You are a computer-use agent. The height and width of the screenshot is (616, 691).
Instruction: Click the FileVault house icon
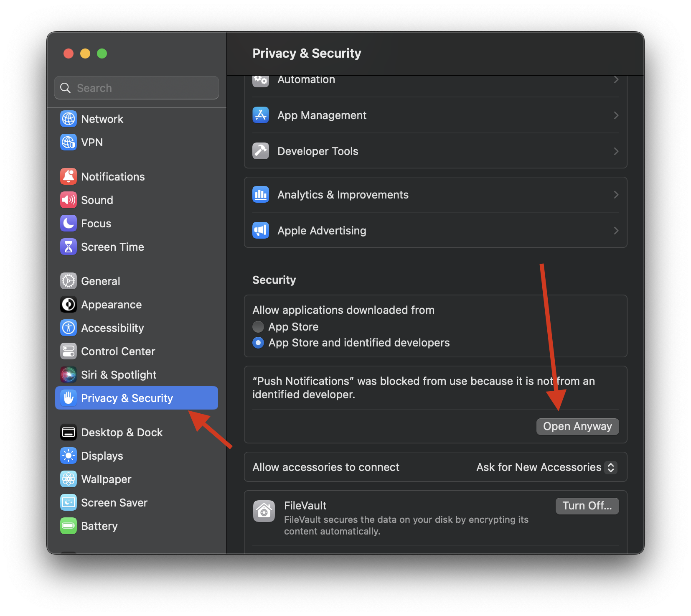[x=264, y=511]
